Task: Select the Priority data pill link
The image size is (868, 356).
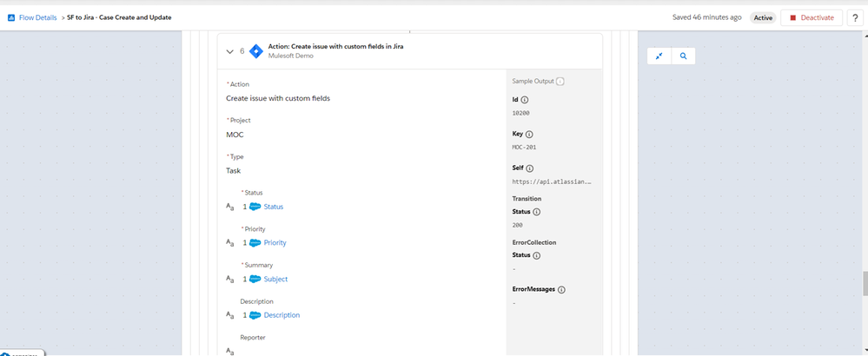Action: [275, 242]
